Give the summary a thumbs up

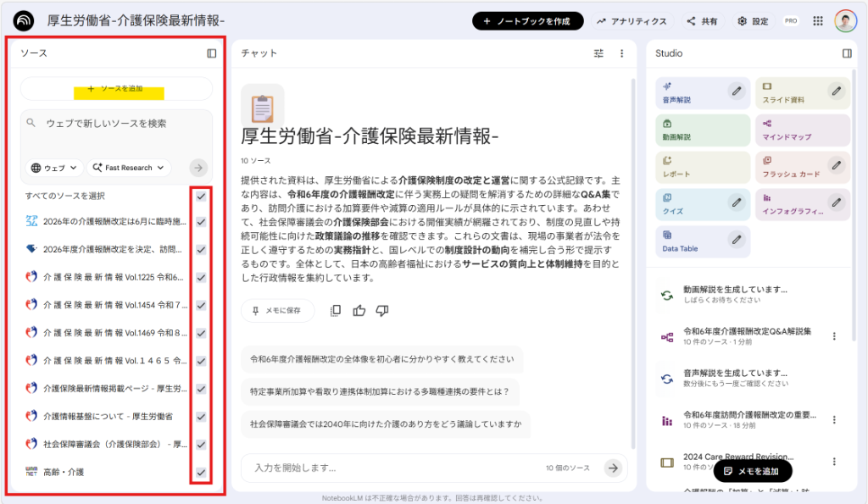click(x=359, y=311)
